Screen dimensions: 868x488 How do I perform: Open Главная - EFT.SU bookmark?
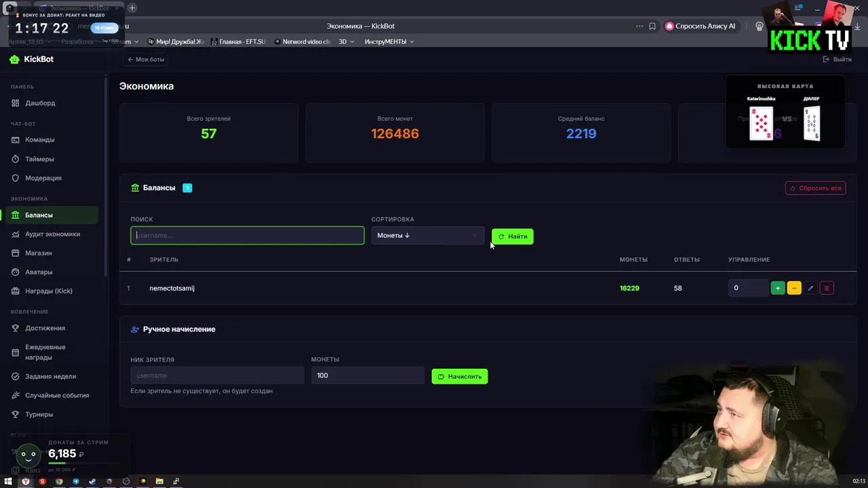point(238,41)
